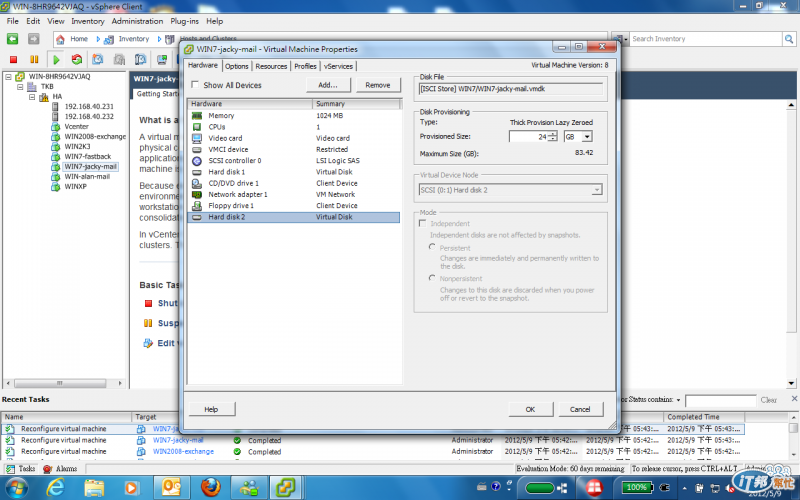
Task: Switch to the Profiles tab
Action: click(305, 66)
